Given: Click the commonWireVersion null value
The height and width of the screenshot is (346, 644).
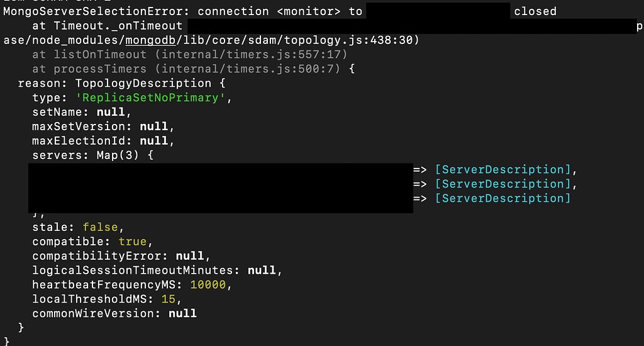Looking at the screenshot, I should tap(182, 313).
